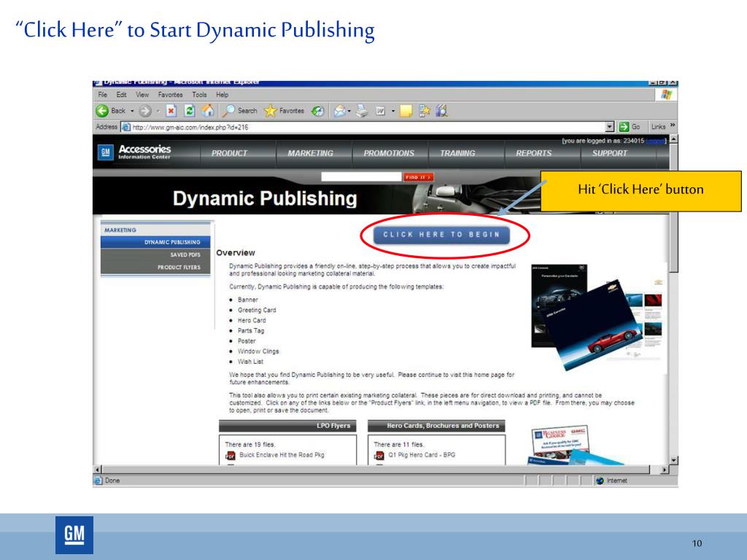Screen dimensions: 747x560
Task: Click the yellow note toolbar icon
Action: (406, 111)
